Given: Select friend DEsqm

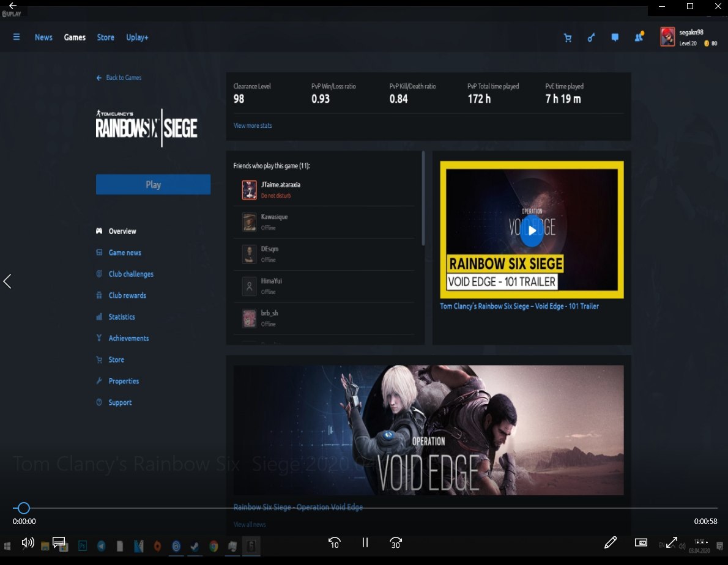Looking at the screenshot, I should (x=324, y=254).
